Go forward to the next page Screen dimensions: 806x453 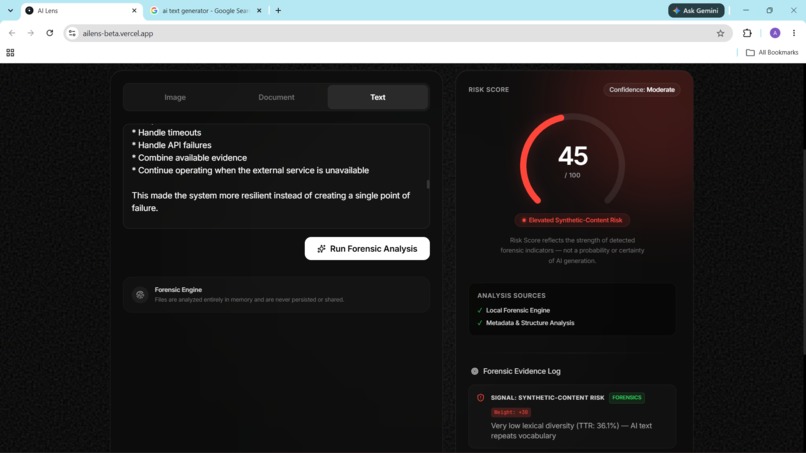(x=31, y=33)
